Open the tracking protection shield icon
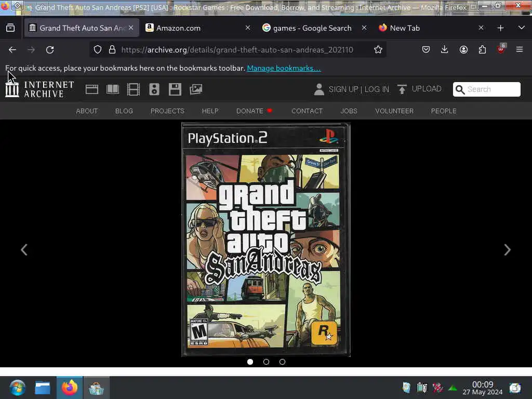 (x=98, y=50)
